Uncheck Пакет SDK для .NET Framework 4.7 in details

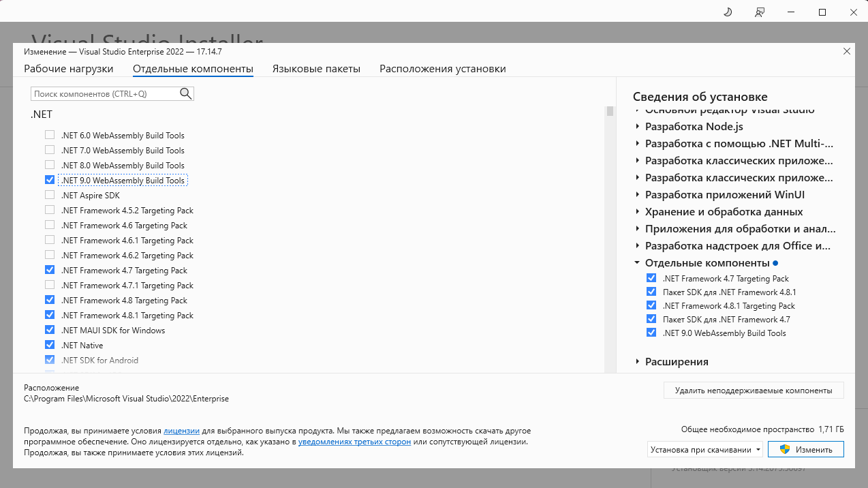pos(651,320)
